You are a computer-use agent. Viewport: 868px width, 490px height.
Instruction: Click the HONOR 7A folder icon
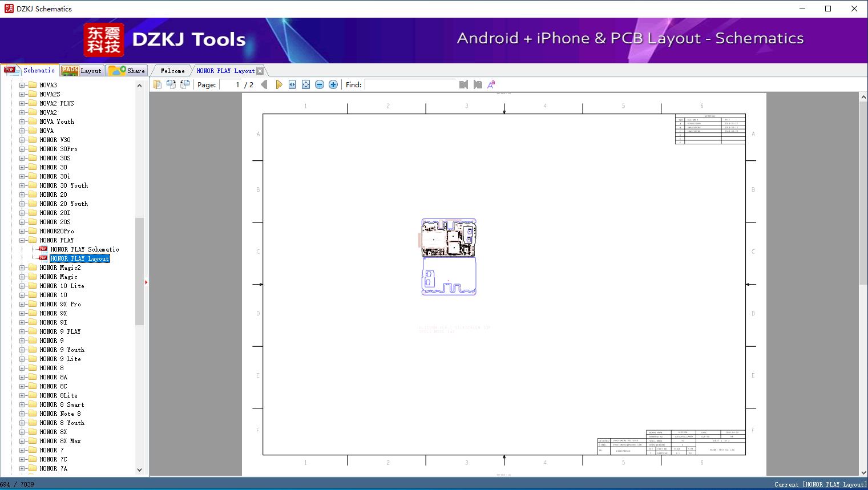pos(32,468)
